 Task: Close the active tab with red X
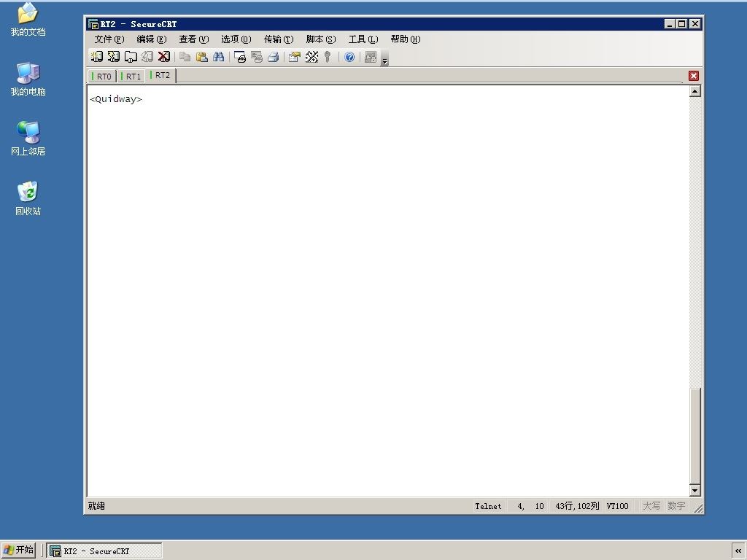click(694, 76)
